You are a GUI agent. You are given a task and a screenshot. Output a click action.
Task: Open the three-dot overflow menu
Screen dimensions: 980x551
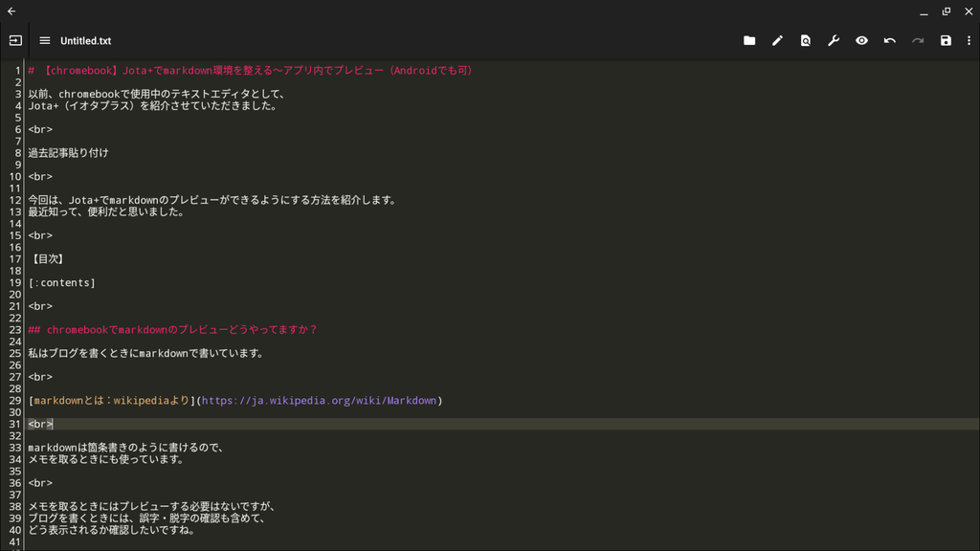tap(969, 40)
